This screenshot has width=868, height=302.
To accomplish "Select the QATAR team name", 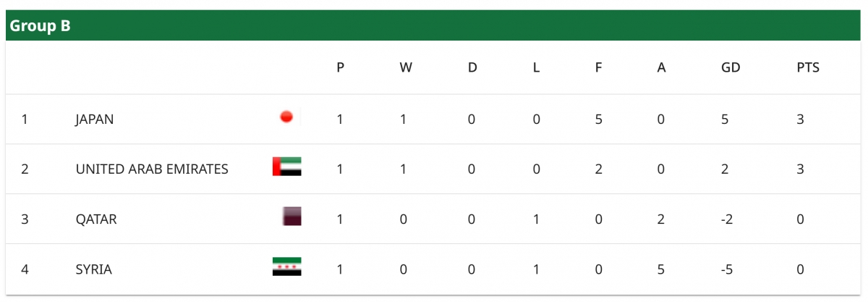I will [96, 219].
